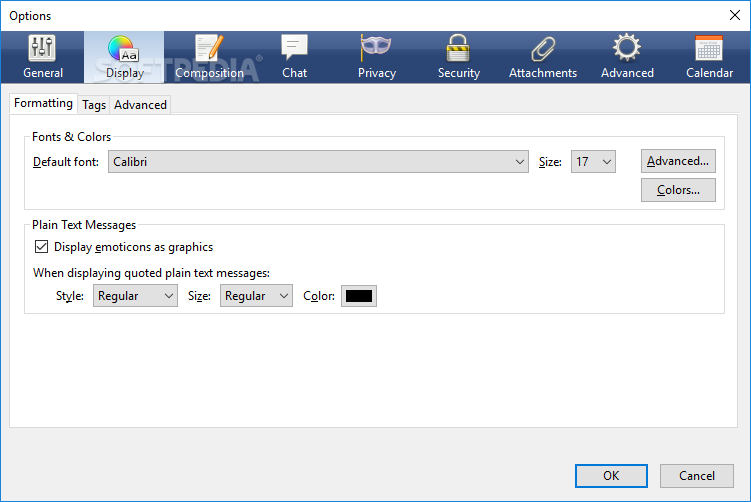Open the Privacy mask category

pyautogui.click(x=376, y=57)
